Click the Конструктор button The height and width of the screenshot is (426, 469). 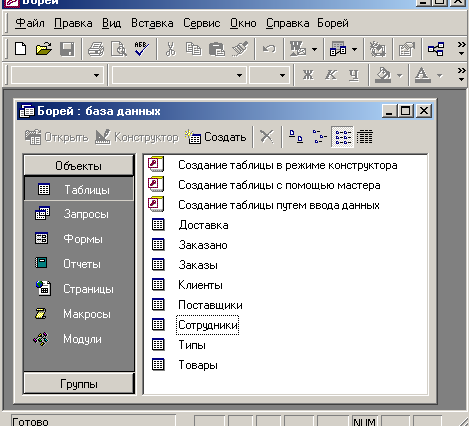[x=137, y=137]
